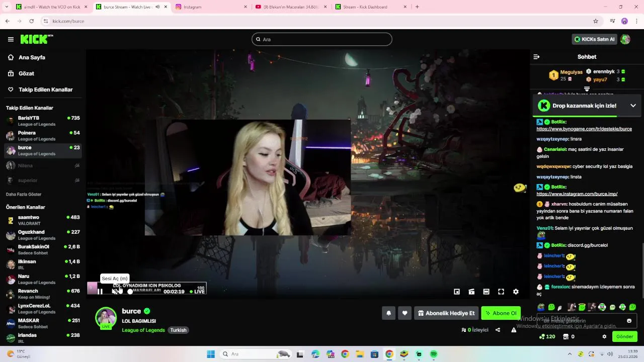Click the Windows taskbar search box
This screenshot has height=362, width=644.
click(256, 354)
